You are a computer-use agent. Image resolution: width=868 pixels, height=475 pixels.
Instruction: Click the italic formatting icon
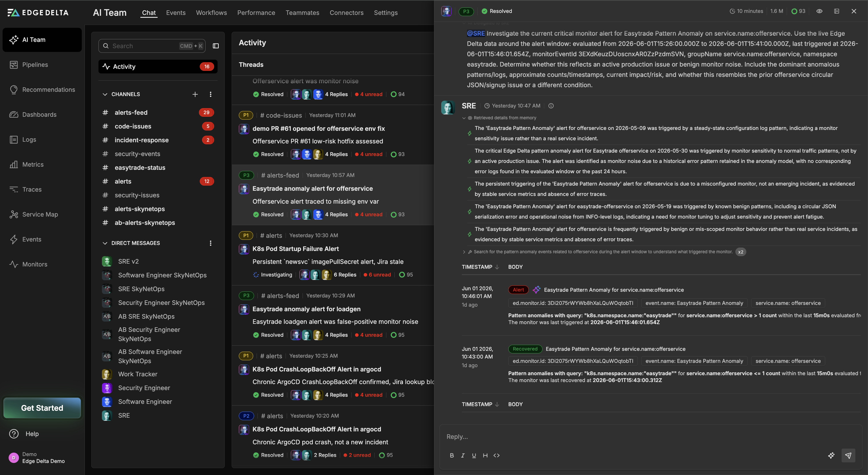coord(463,455)
